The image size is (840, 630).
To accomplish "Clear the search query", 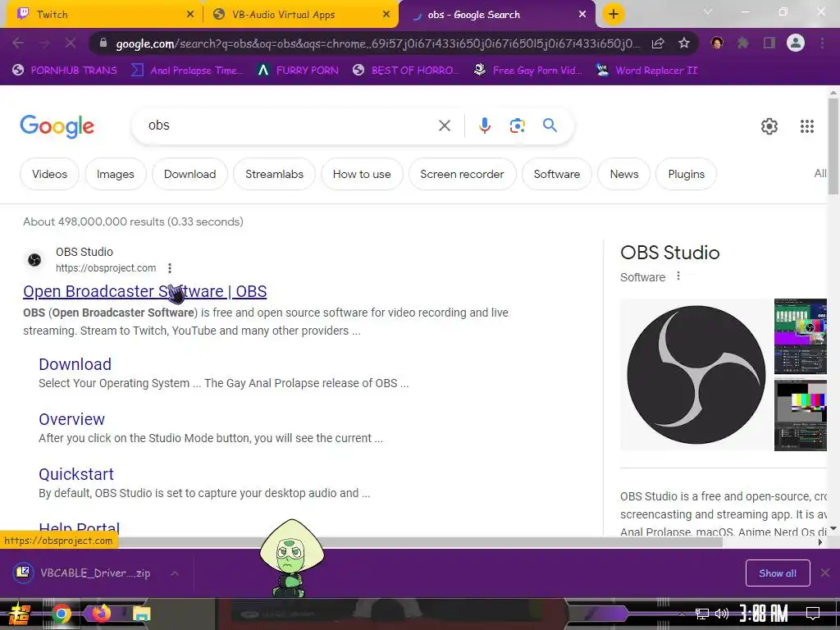I will click(x=445, y=126).
